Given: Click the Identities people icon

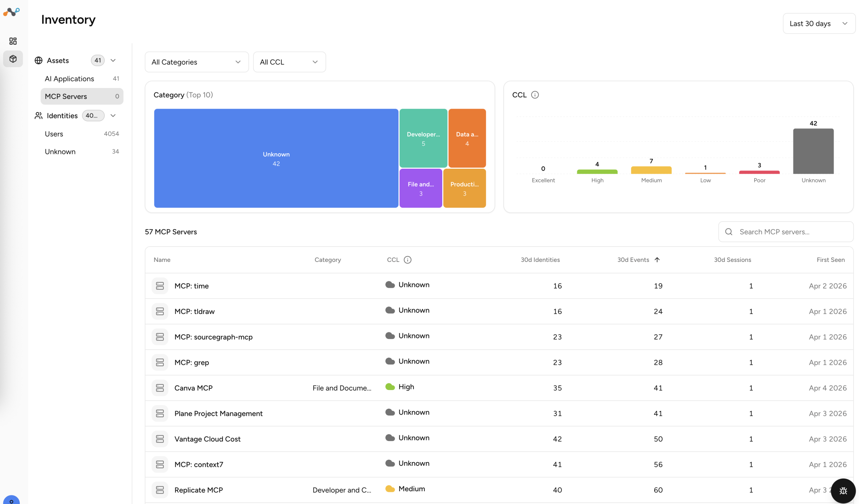Looking at the screenshot, I should pos(39,116).
